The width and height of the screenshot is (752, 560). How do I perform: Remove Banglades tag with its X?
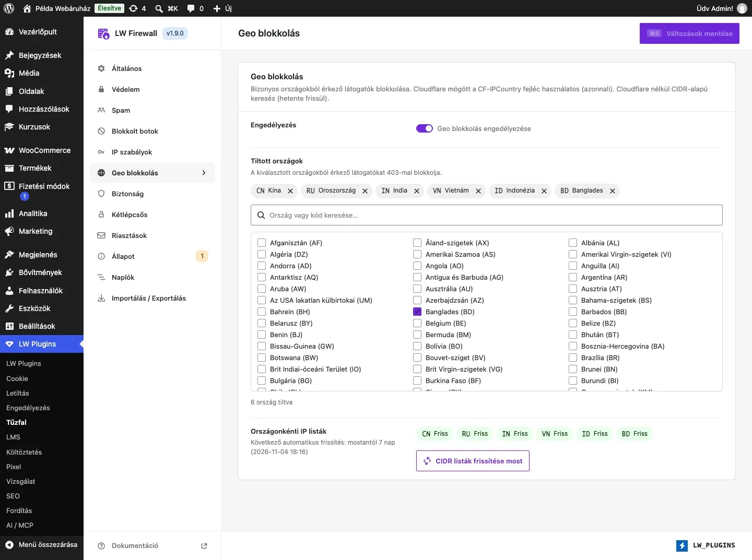pos(613,191)
